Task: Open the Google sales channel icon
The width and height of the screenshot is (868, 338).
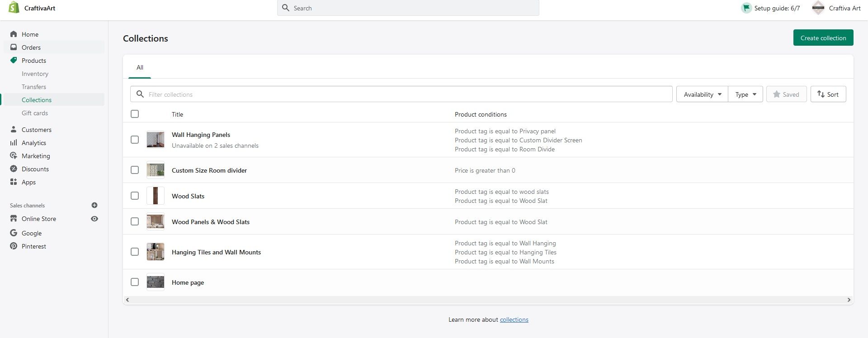Action: click(14, 233)
